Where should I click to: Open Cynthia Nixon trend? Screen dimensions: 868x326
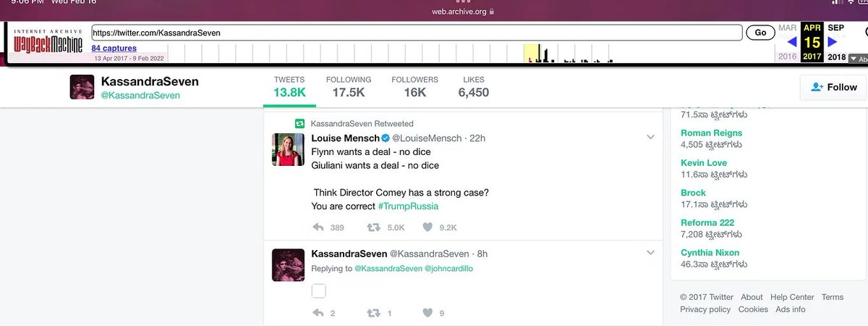tap(710, 253)
